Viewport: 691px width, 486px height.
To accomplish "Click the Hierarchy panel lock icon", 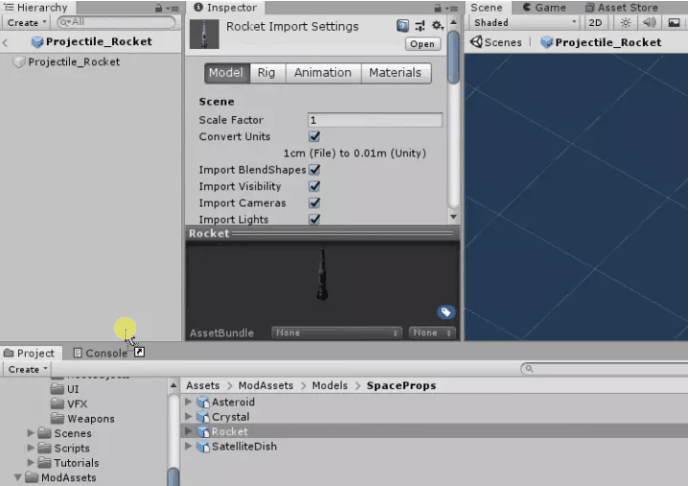I will (x=159, y=8).
